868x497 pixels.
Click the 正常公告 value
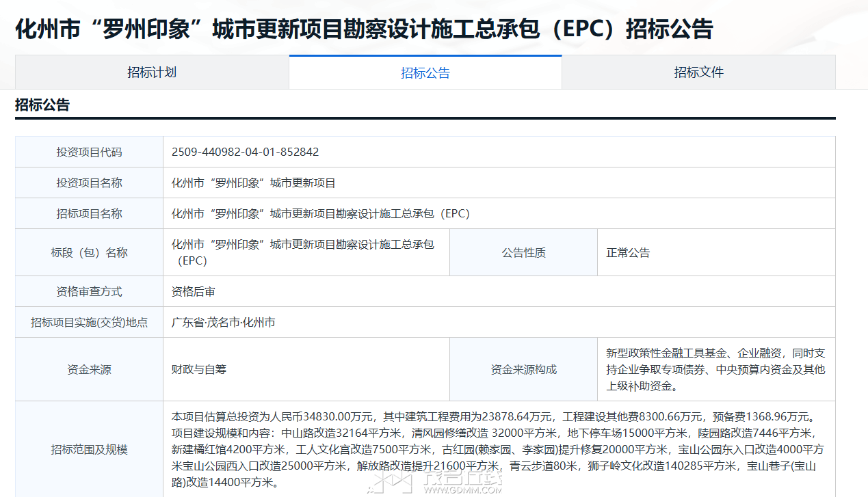[628, 252]
